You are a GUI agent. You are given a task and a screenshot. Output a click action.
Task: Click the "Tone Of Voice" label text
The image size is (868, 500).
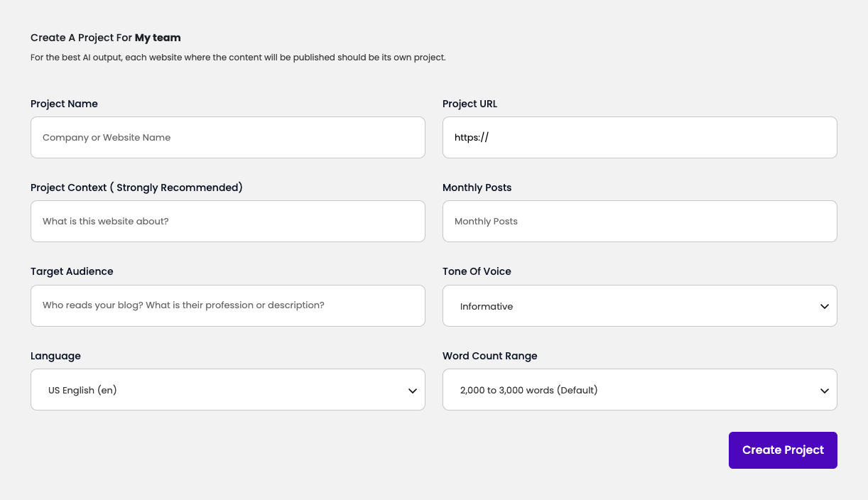click(x=477, y=271)
